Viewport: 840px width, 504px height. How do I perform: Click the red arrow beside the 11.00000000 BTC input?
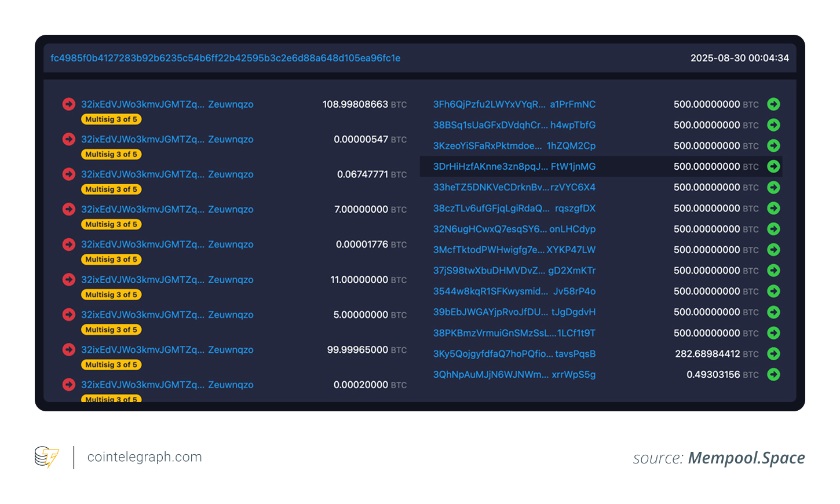68,280
